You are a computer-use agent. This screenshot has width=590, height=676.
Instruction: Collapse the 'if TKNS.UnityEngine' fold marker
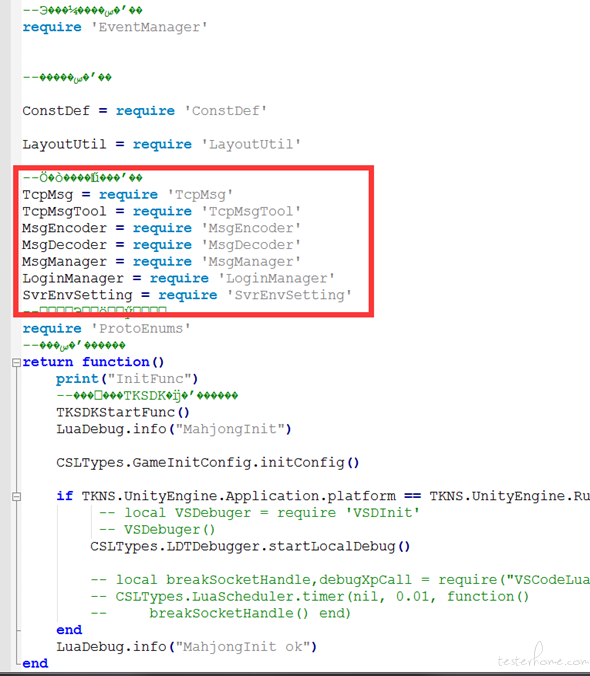[16, 497]
